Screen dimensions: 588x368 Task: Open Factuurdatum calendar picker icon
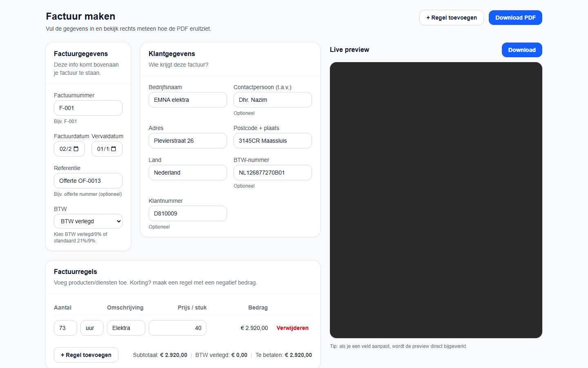[76, 149]
